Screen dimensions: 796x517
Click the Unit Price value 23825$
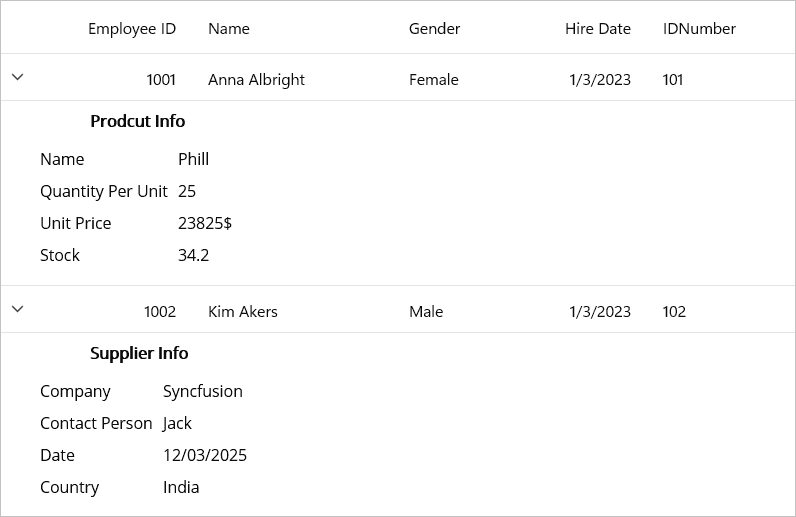point(205,223)
